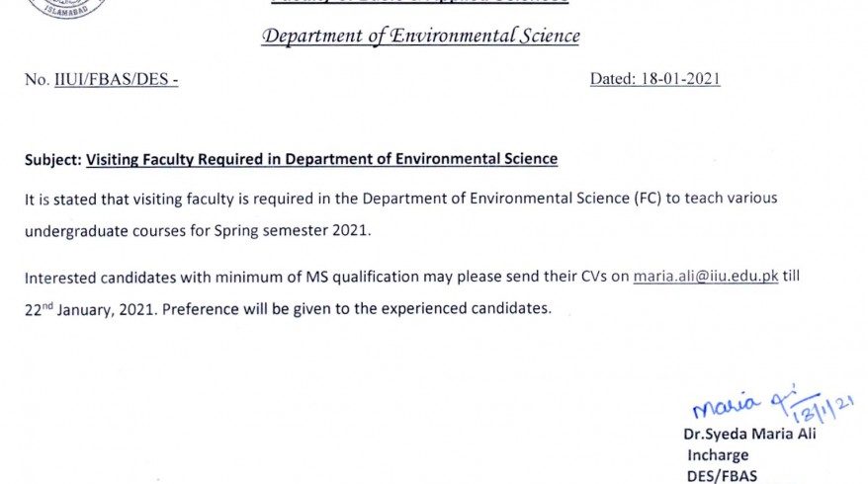Click the bold Subject: label
The image size is (868, 484).
(53, 160)
